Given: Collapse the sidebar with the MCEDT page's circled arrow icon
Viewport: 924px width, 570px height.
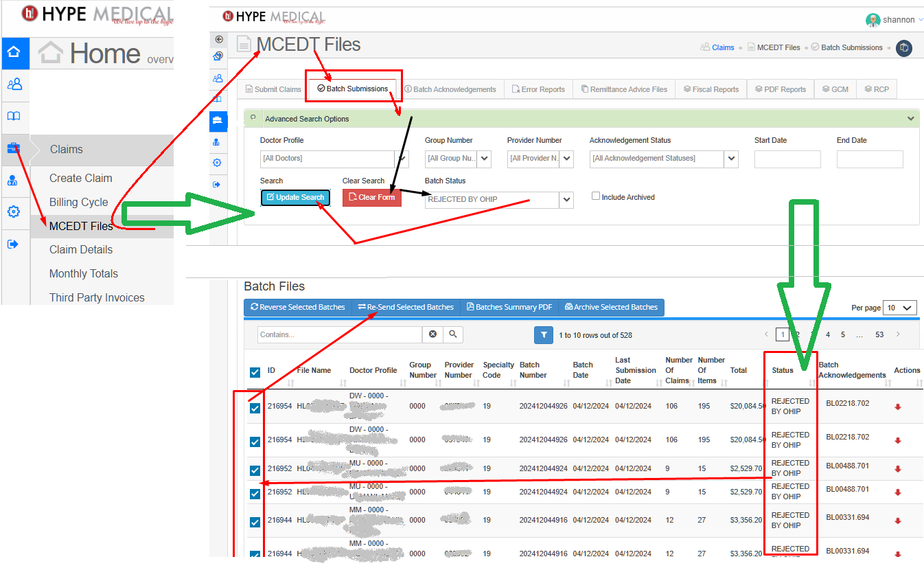Looking at the screenshot, I should pyautogui.click(x=219, y=39).
